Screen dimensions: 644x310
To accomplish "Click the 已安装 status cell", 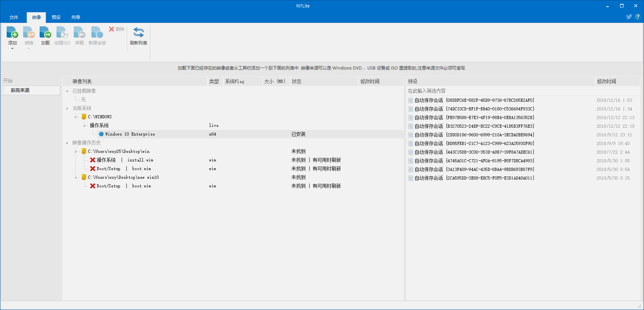I will click(298, 134).
